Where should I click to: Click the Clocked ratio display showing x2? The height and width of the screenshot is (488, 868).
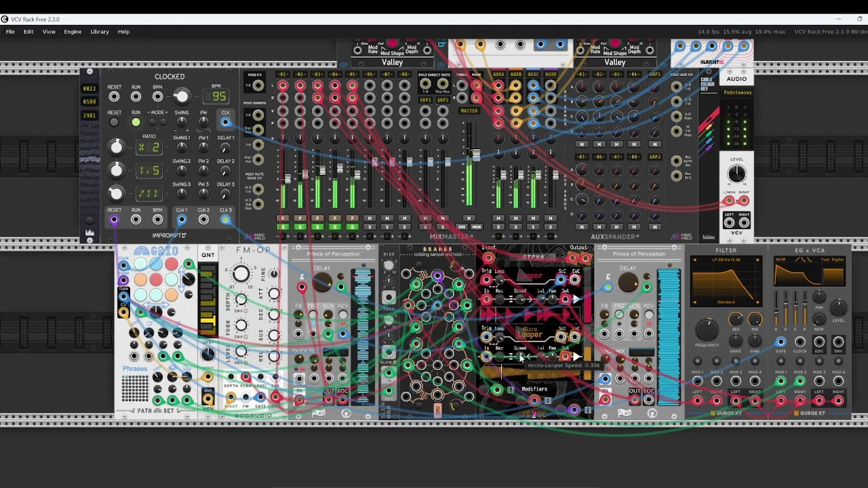point(149,147)
